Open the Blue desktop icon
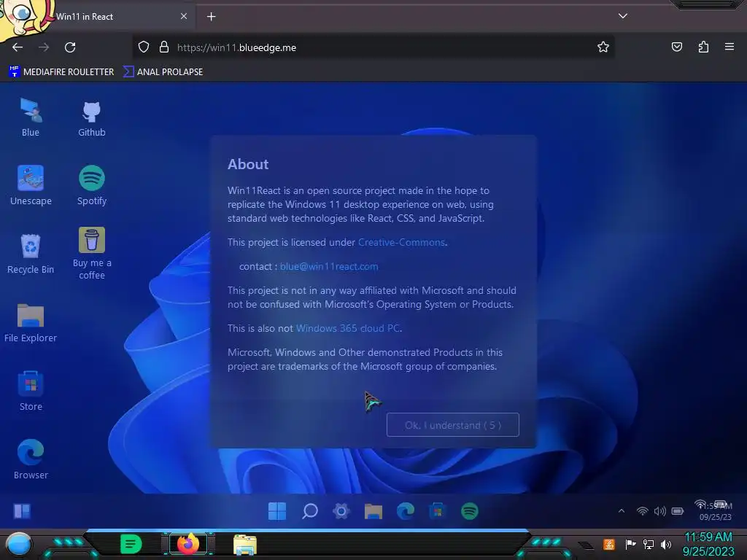Image resolution: width=747 pixels, height=560 pixels. tap(31, 117)
